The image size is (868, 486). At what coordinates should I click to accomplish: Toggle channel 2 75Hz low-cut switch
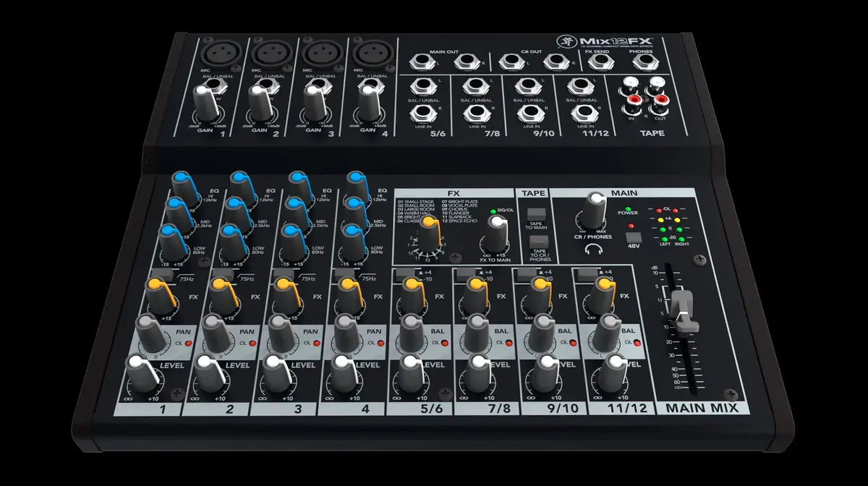(x=223, y=273)
